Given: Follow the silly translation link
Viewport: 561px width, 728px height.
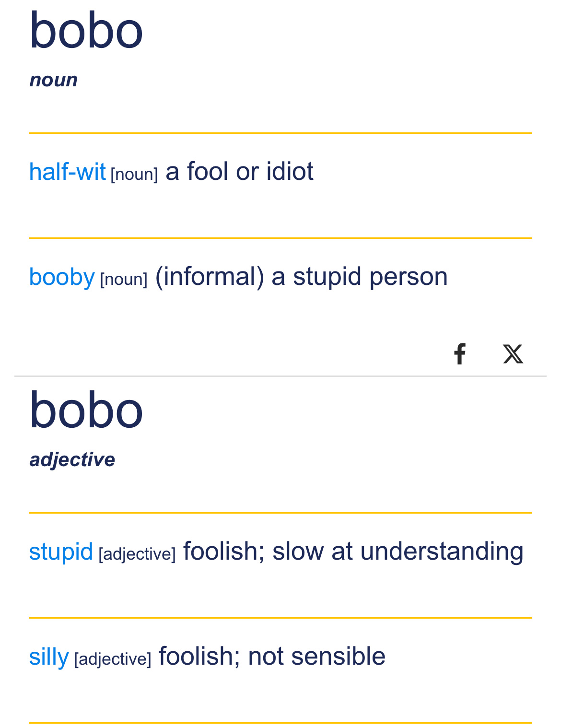Looking at the screenshot, I should pos(49,657).
